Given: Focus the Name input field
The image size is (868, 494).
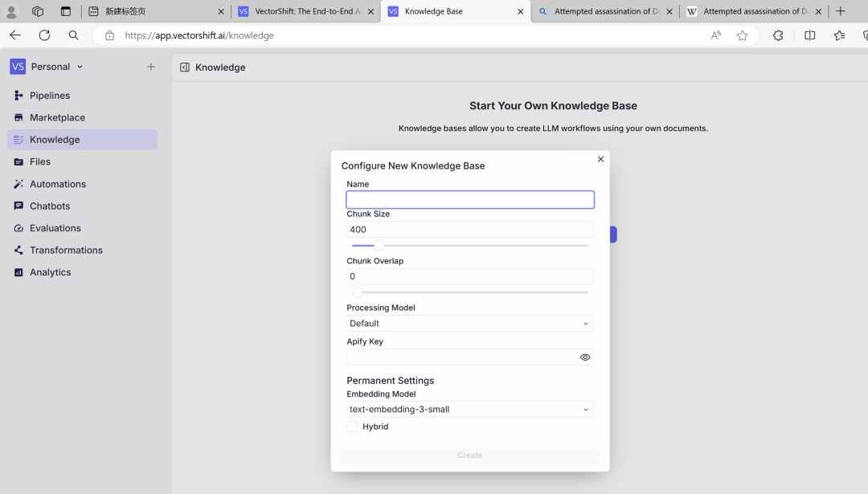Looking at the screenshot, I should pyautogui.click(x=470, y=200).
